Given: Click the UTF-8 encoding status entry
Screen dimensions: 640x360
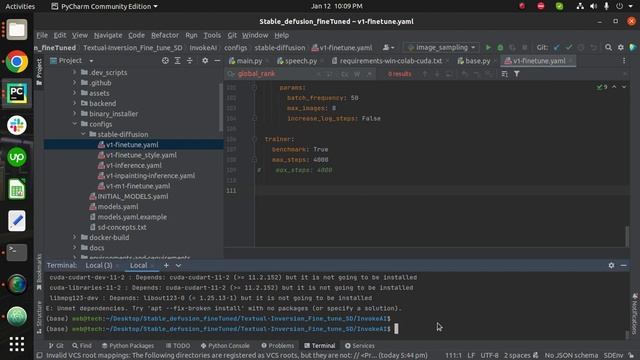Looking at the screenshot, I should [x=489, y=355].
